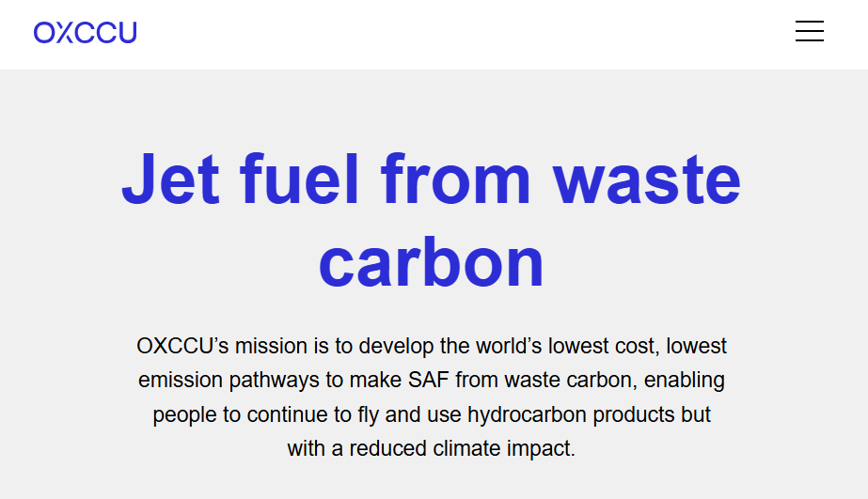
Task: Click "reduced climate impact" in the last line
Action: 461,448
